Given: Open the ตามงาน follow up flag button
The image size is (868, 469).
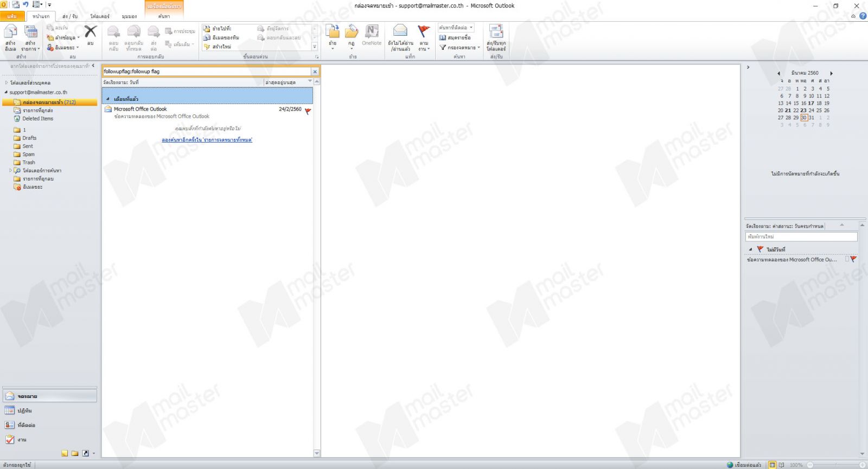Looking at the screenshot, I should [424, 38].
